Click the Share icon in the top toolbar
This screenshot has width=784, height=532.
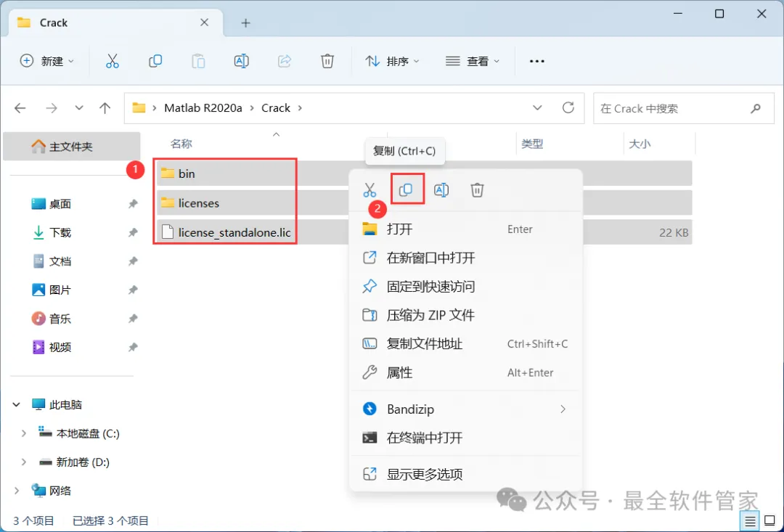(x=285, y=61)
